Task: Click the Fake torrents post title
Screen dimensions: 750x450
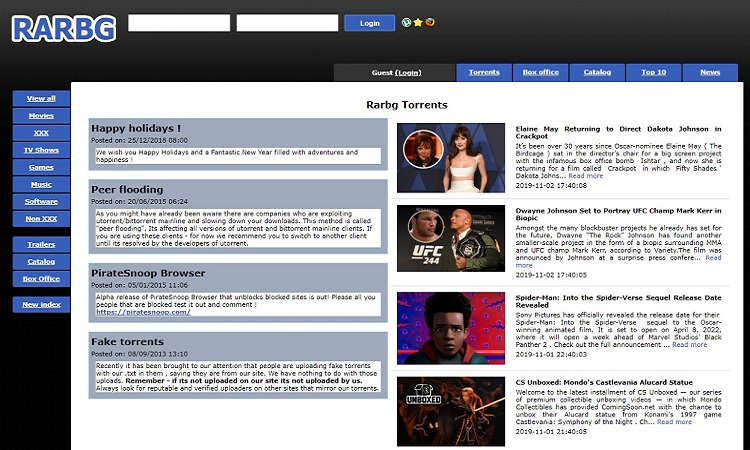Action: tap(128, 341)
